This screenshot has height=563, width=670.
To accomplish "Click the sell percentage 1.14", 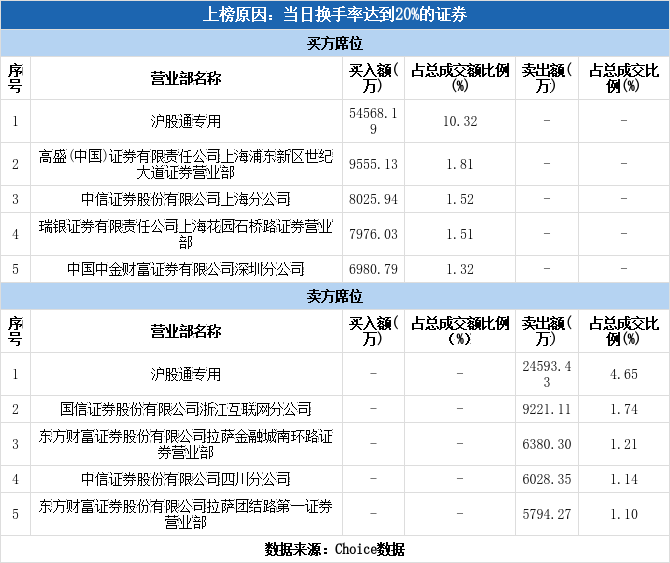I will [624, 479].
